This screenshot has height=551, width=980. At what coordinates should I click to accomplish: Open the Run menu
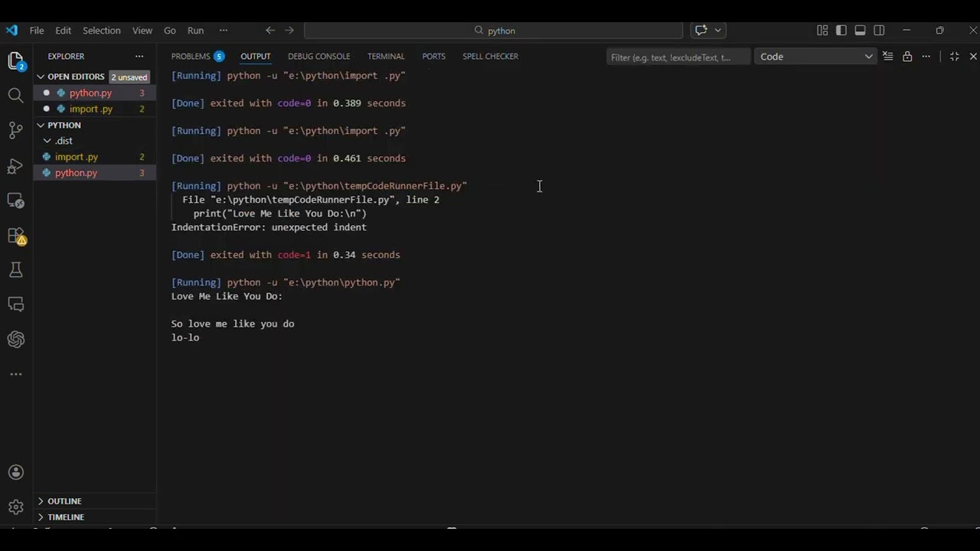coord(195,31)
